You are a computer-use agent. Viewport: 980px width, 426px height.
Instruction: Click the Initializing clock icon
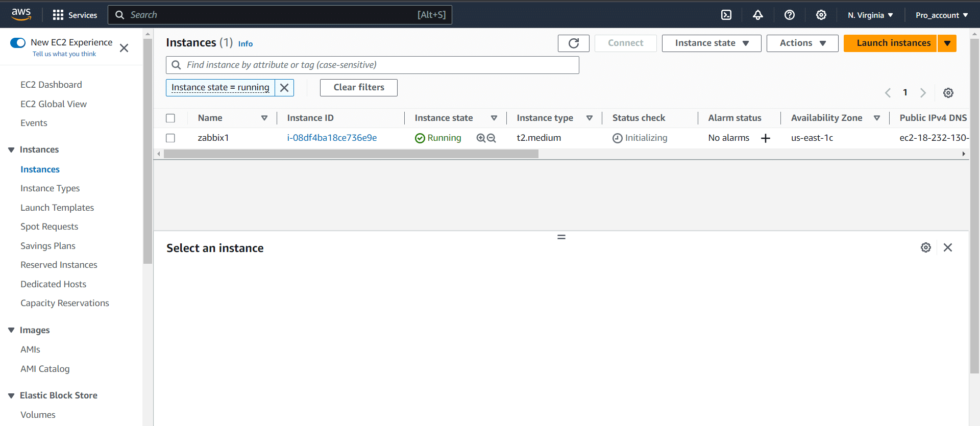click(618, 138)
